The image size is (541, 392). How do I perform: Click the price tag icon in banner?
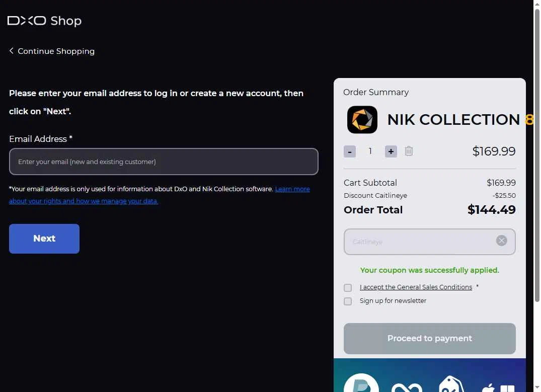pyautogui.click(x=451, y=384)
